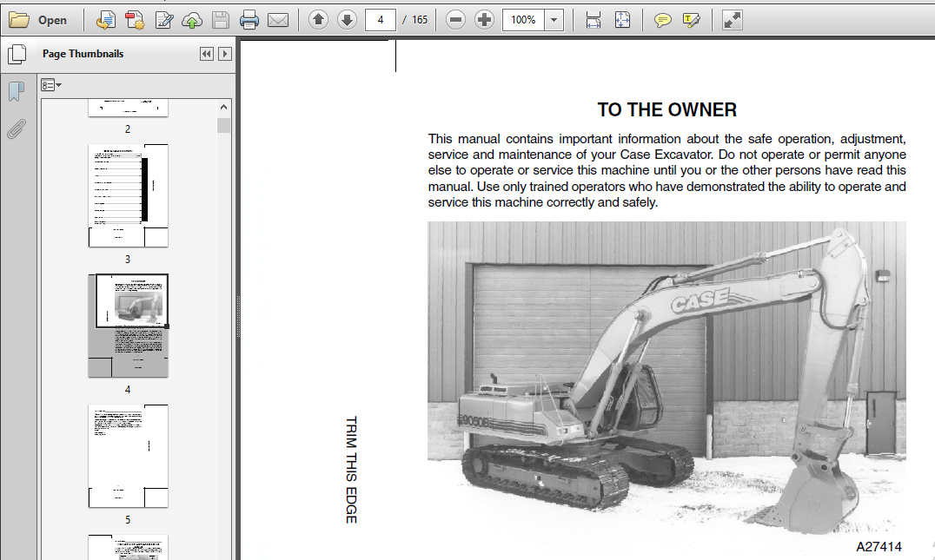This screenshot has height=560, width=935.
Task: Click the Open text button
Action: click(x=52, y=20)
